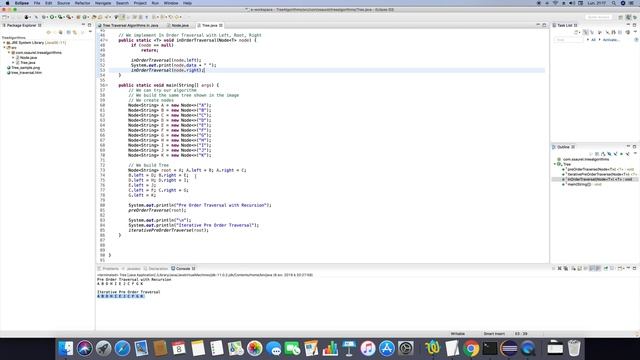Collapse the src folder node
This screenshot has height=360, width=640.
pos(4,47)
